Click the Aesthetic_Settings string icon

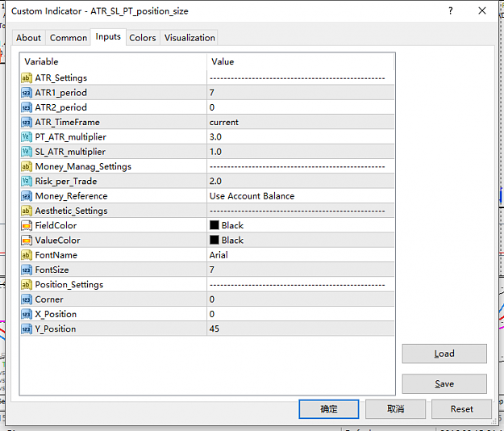pyautogui.click(x=27, y=211)
